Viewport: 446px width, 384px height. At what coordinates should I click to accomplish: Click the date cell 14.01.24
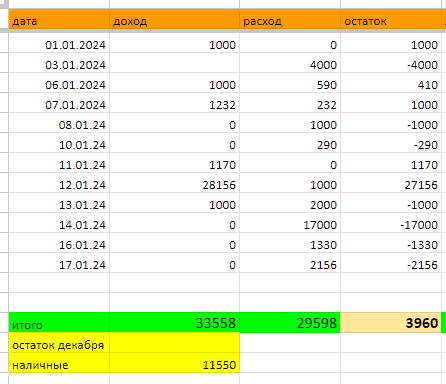59,223
